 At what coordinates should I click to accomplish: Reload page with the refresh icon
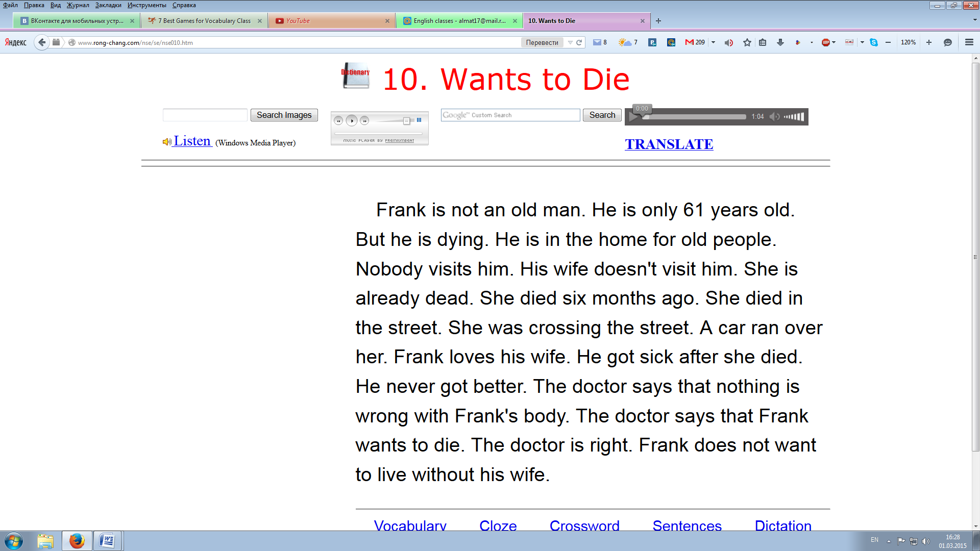579,42
